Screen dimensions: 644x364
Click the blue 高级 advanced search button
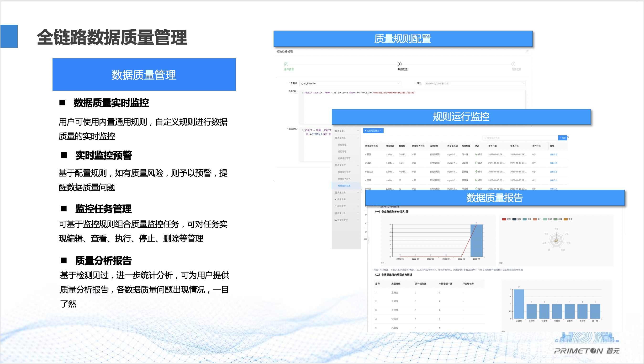[562, 138]
